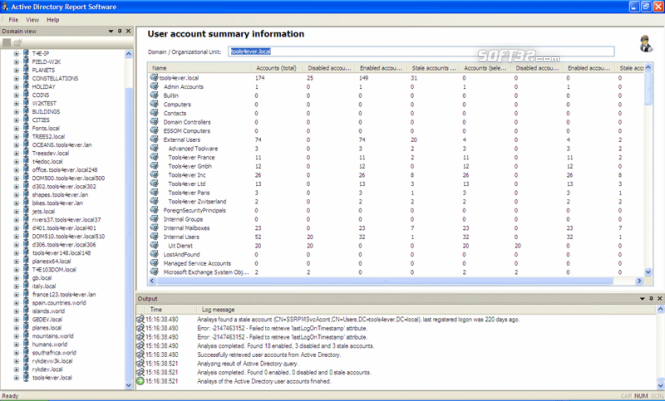Click the italy.local domain icon
The width and height of the screenshot is (665, 401).
(x=27, y=285)
